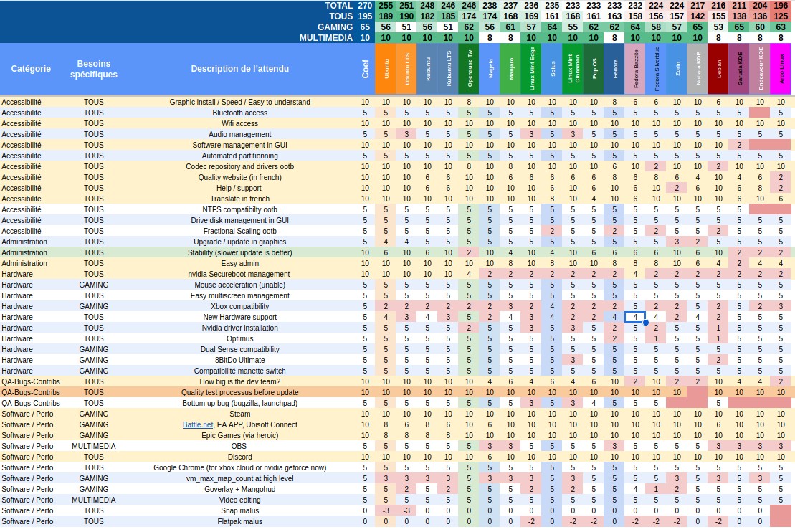Select the 'Video editing' description cell
Viewport: 795px width, 532px height.
pyautogui.click(x=239, y=500)
